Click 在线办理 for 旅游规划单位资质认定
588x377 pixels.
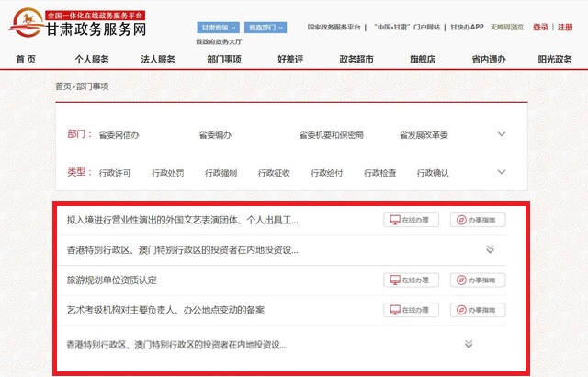point(411,280)
